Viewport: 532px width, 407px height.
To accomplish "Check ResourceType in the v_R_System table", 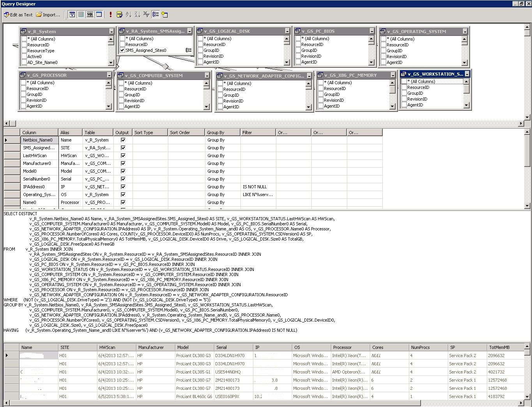I will (x=24, y=51).
